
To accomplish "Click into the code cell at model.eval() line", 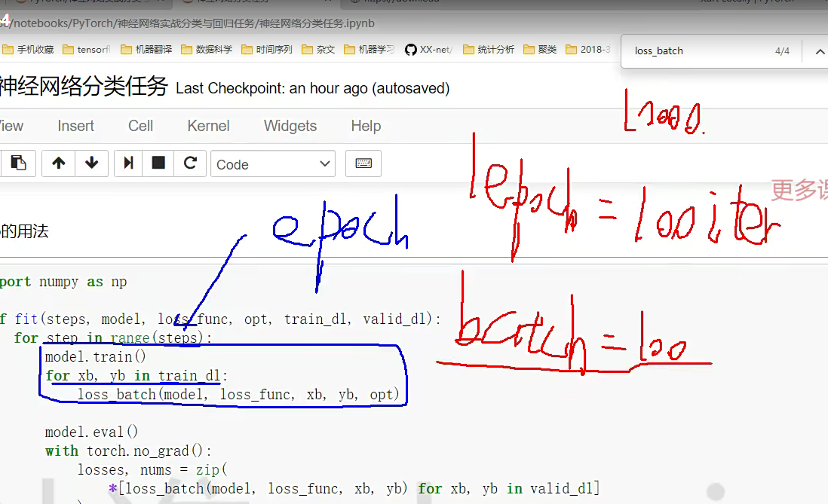I will tap(92, 432).
